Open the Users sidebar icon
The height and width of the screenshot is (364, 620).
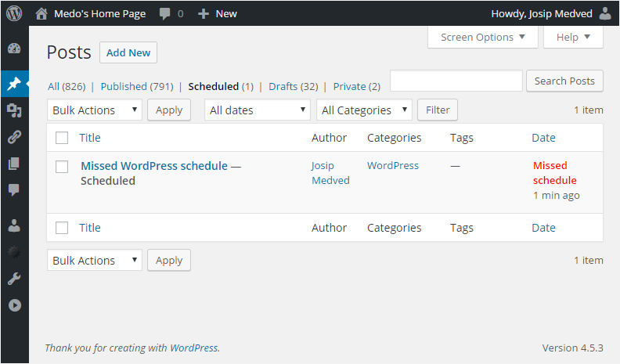pyautogui.click(x=14, y=225)
